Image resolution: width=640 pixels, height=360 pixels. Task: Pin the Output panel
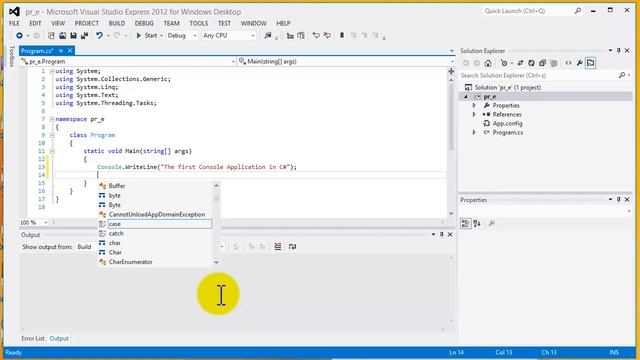(442, 235)
